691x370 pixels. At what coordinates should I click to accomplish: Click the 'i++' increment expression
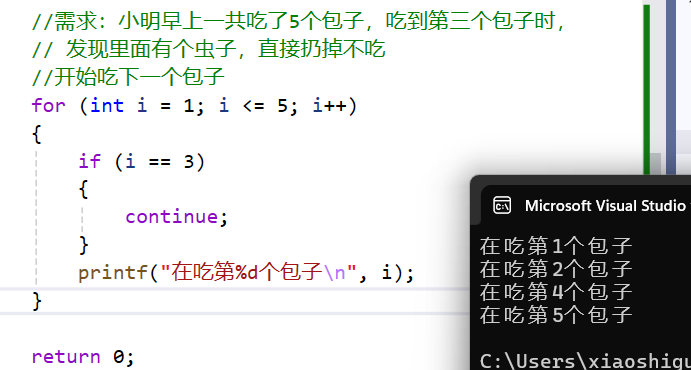click(x=330, y=106)
